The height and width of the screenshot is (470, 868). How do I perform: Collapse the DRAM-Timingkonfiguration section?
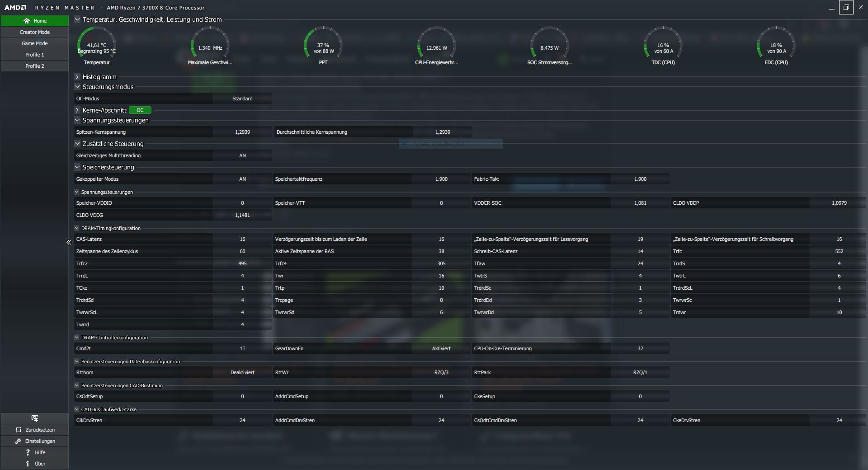[x=77, y=228]
